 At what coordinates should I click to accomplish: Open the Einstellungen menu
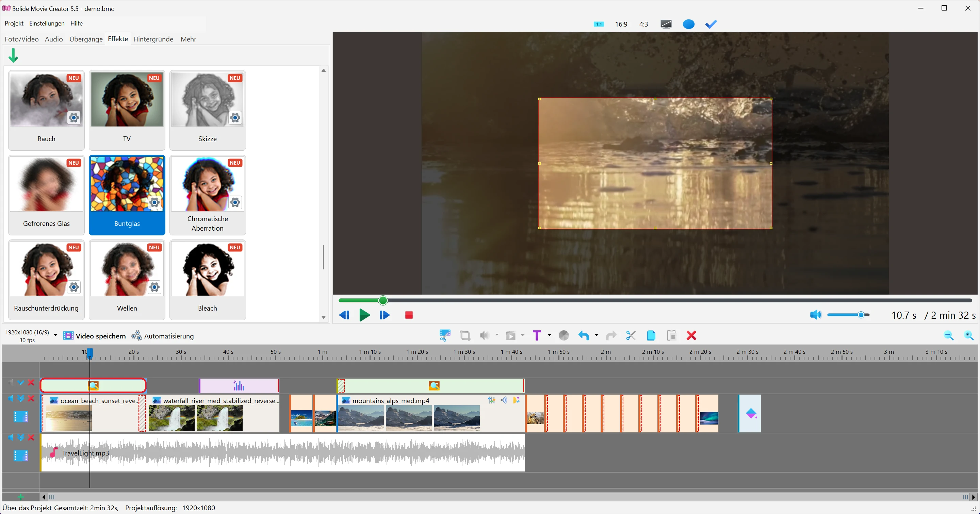[x=47, y=23]
